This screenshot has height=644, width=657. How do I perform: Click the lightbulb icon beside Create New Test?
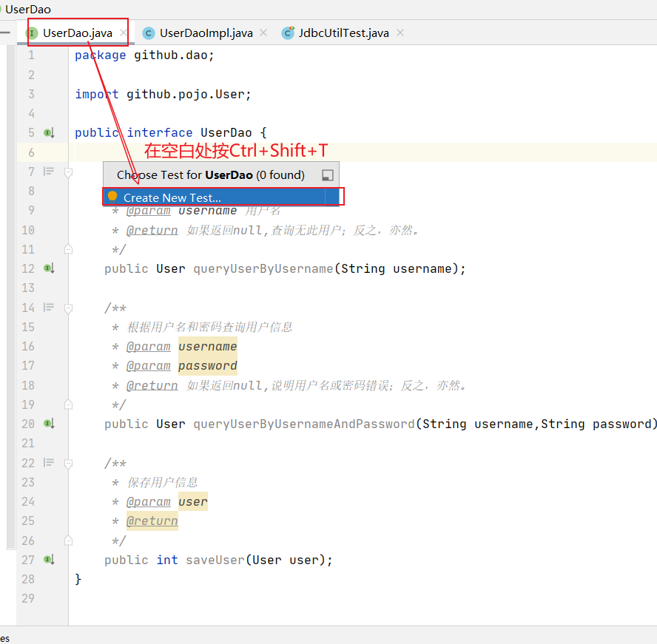(x=112, y=197)
